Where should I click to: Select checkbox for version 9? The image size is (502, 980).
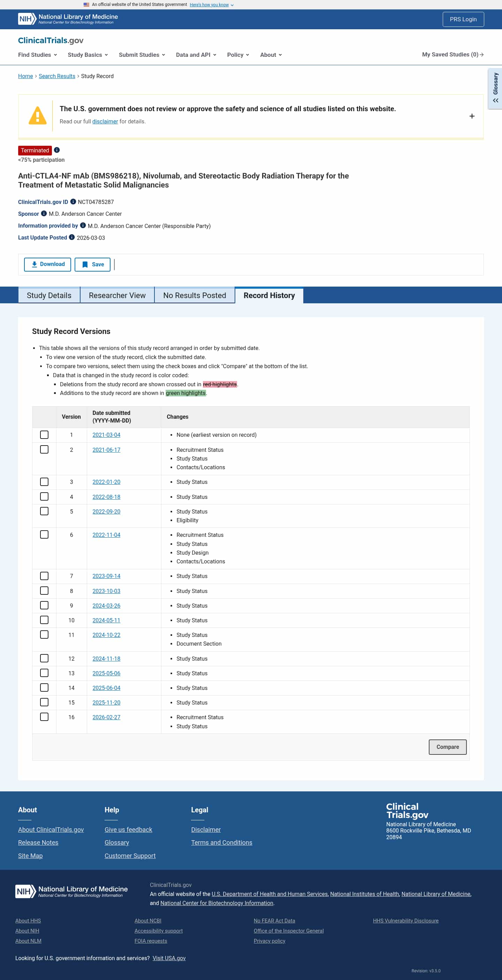tap(44, 605)
